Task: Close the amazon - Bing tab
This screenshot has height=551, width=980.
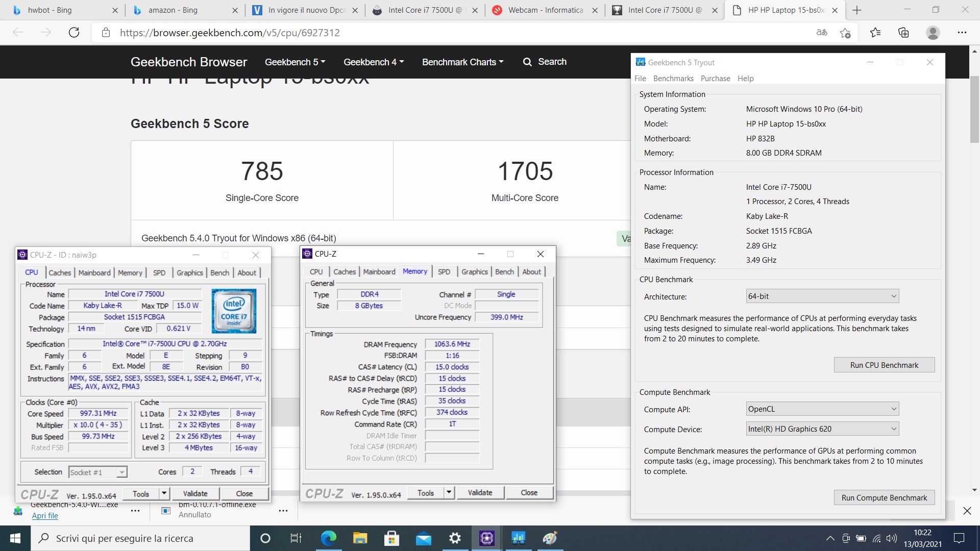Action: point(235,10)
